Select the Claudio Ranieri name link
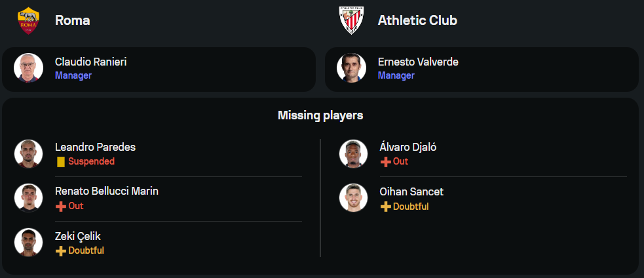The image size is (644, 278). 90,62
